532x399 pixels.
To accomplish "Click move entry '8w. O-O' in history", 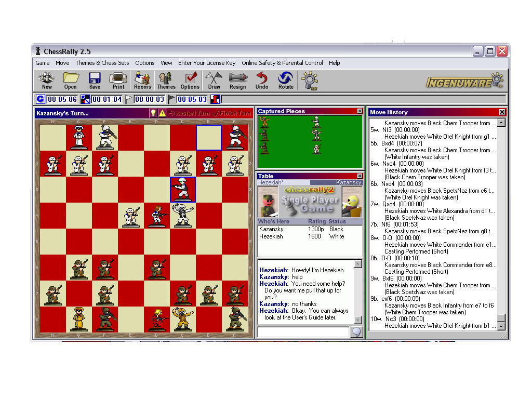I will 395,238.
